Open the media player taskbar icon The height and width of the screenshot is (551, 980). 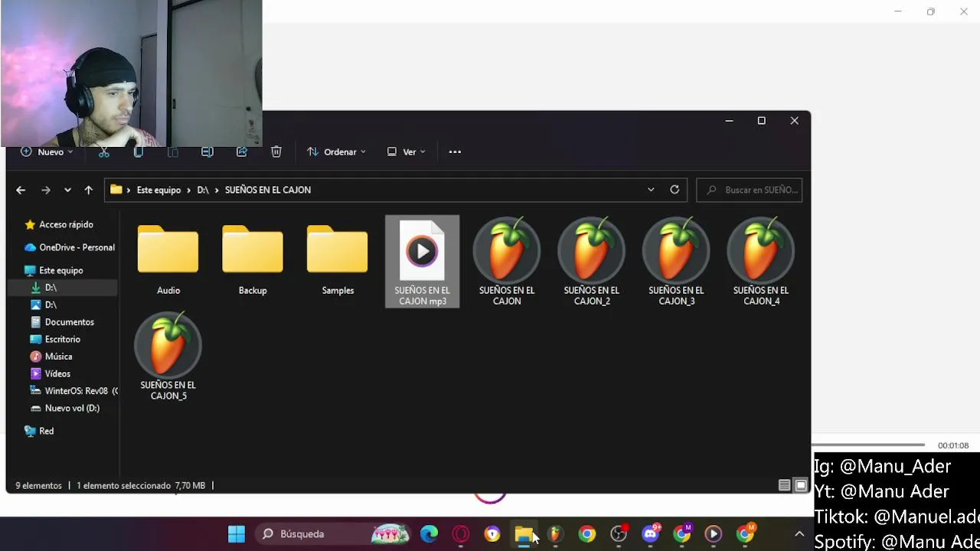[714, 534]
